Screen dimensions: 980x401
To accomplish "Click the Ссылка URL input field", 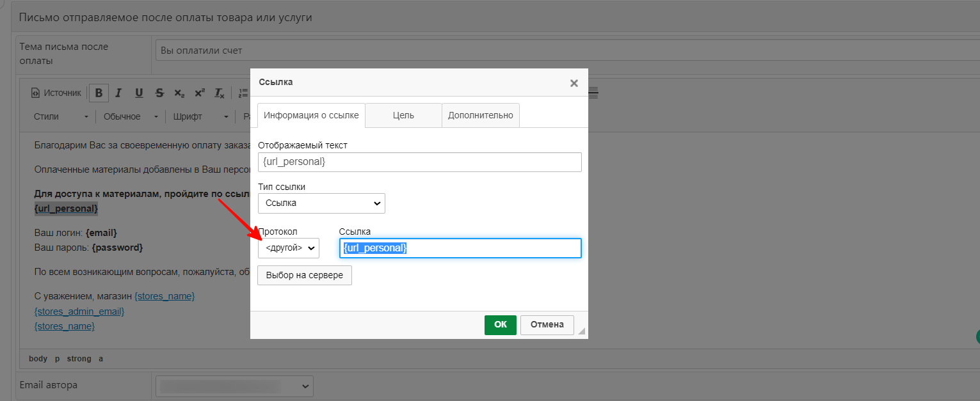I will pyautogui.click(x=460, y=248).
